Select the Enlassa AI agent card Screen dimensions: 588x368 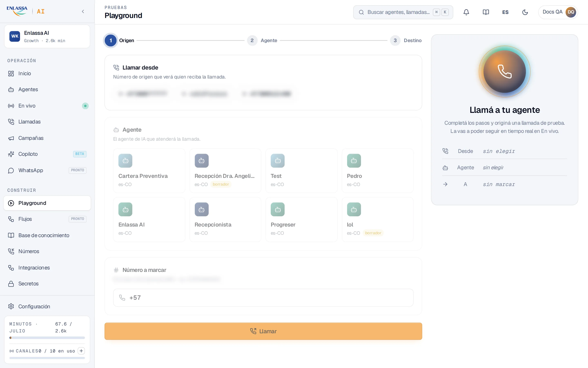(x=149, y=220)
